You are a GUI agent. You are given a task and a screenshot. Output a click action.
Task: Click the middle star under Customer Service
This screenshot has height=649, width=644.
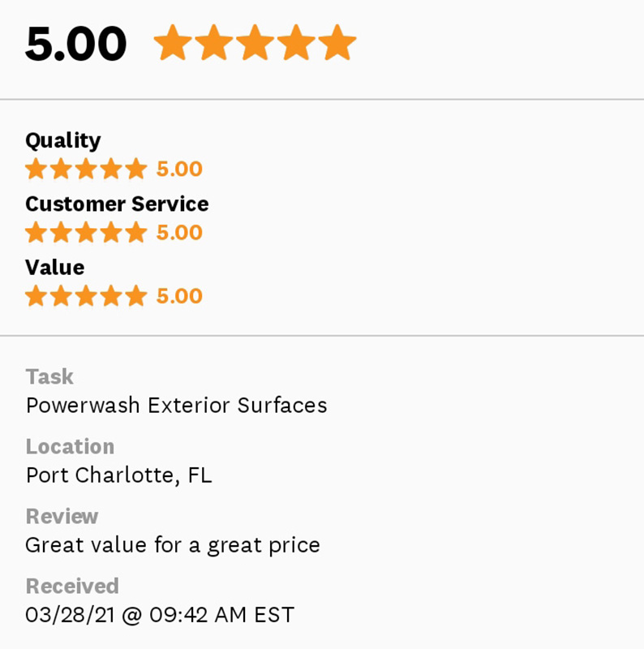pyautogui.click(x=86, y=233)
